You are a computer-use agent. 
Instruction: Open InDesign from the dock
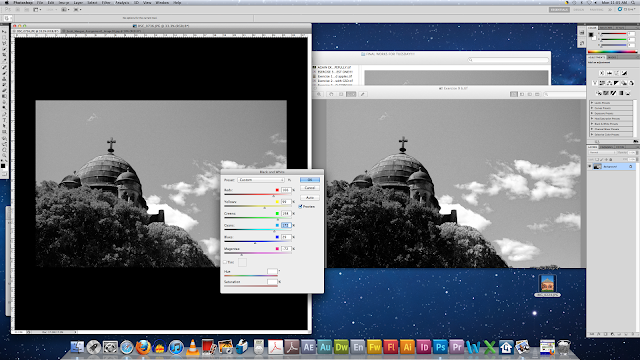424,347
